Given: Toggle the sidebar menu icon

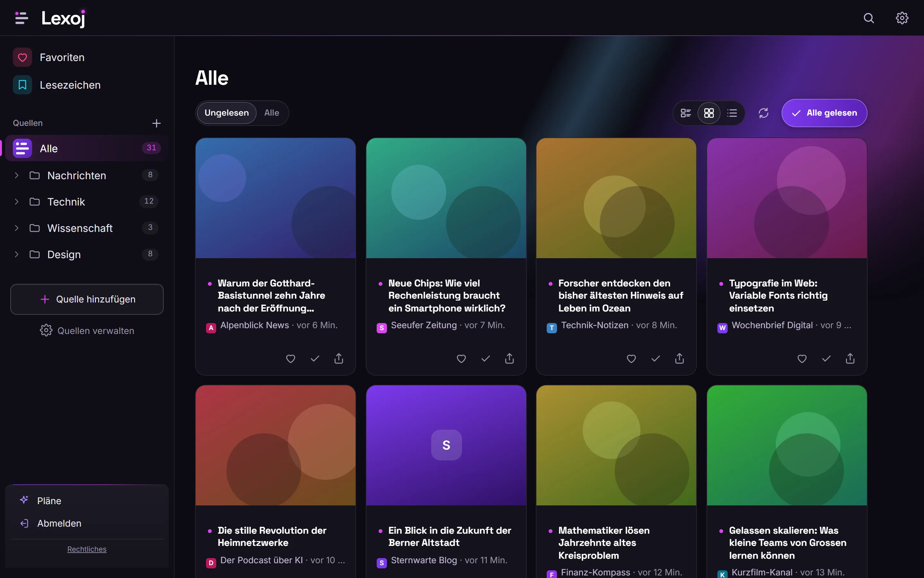Looking at the screenshot, I should [x=21, y=18].
